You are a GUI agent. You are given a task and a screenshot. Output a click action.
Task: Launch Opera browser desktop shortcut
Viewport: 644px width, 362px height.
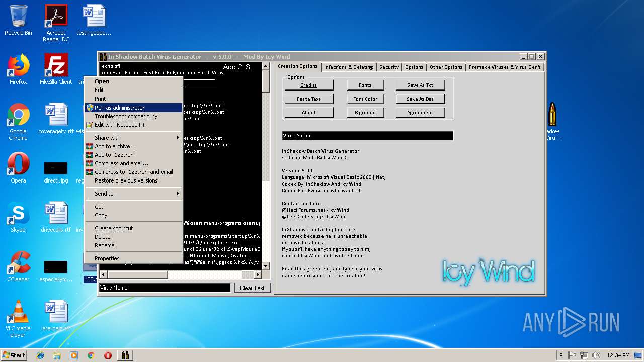point(18,168)
